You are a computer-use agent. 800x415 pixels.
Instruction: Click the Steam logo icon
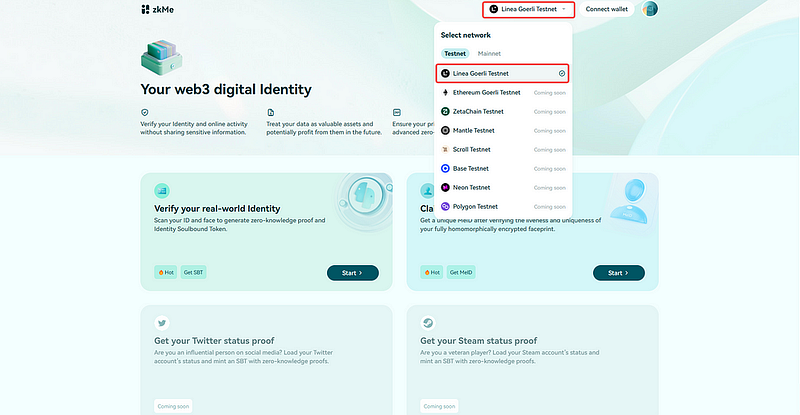point(428,323)
